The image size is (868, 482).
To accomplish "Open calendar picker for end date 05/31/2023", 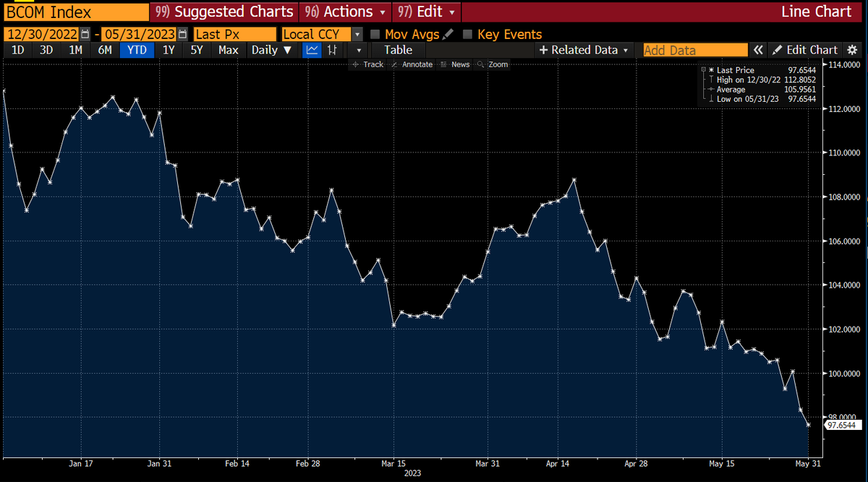I will point(182,35).
